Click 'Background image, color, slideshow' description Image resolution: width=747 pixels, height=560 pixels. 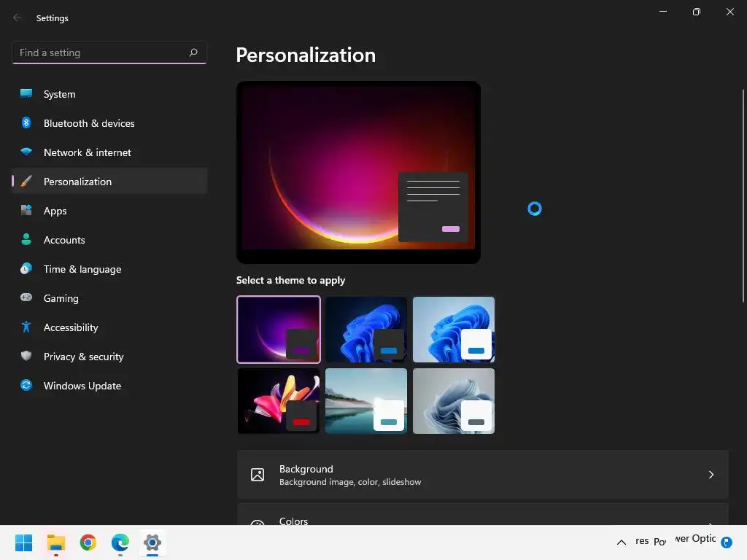(350, 482)
